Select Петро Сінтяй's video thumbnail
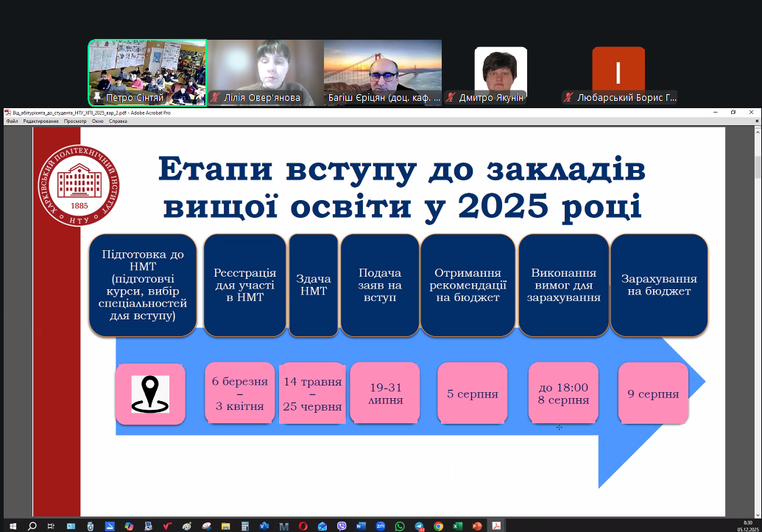Screen dimensions: 762x532 tap(147, 72)
